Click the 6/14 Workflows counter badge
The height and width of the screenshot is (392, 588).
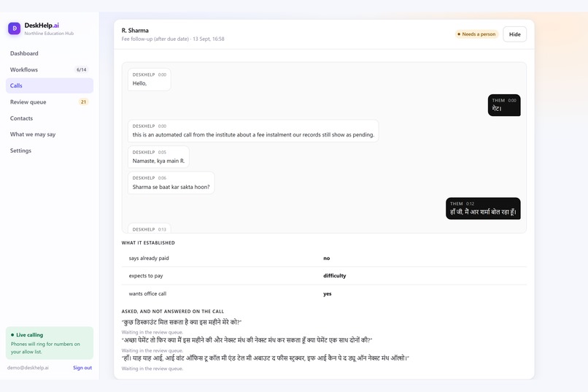coord(82,70)
